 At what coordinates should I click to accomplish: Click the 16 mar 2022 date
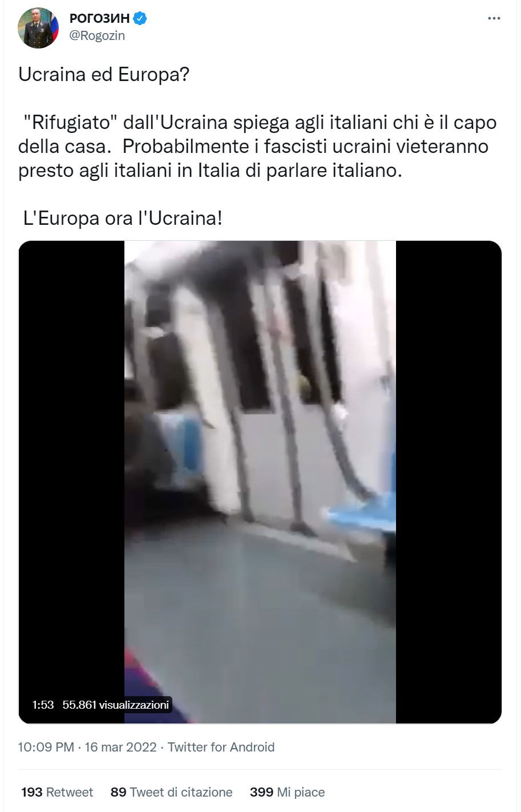pos(120,747)
